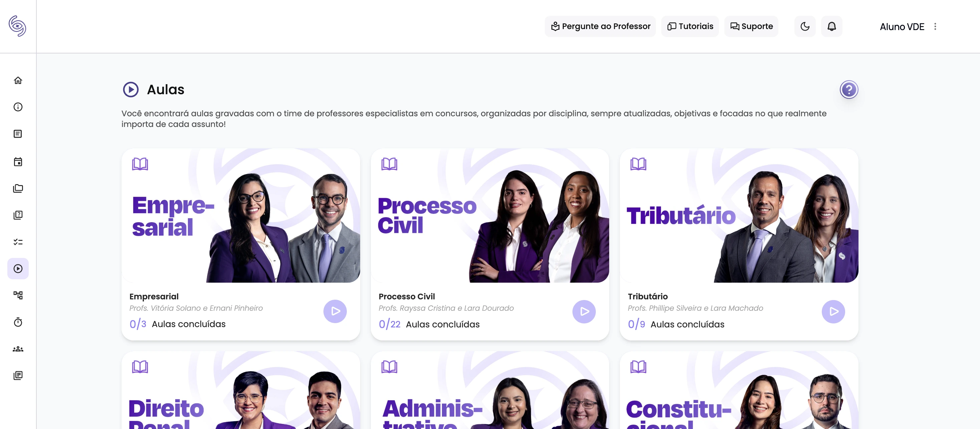The image size is (980, 429).
Task: Open the stopwatch timer sidebar icon
Action: 18,322
